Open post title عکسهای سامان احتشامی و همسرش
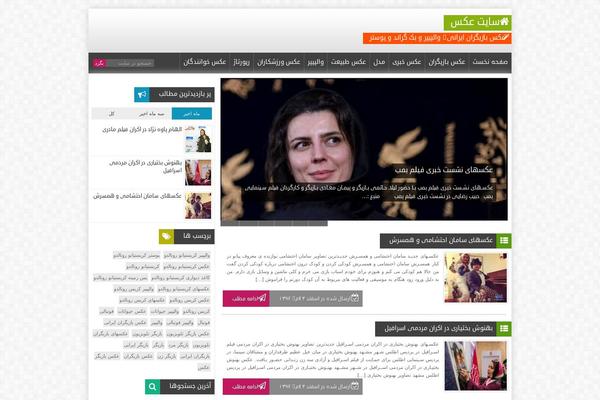Viewport: 600px width, 400px height. (x=441, y=240)
